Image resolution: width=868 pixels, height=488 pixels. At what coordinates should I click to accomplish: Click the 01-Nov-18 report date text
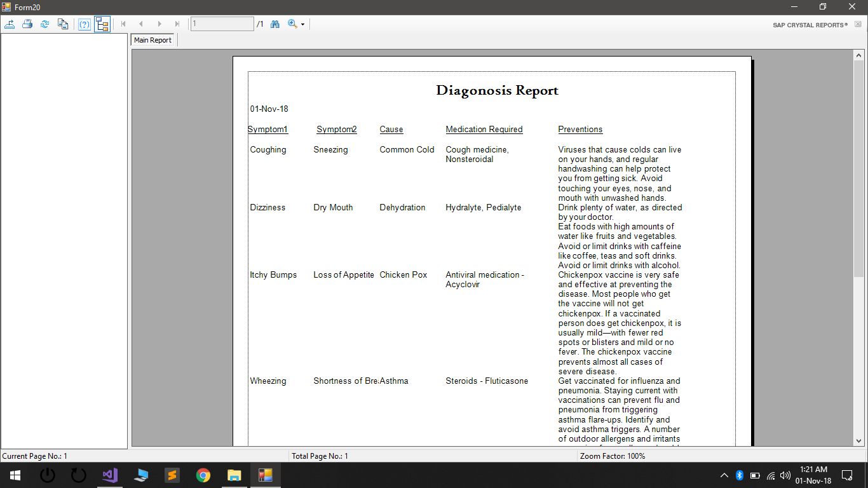pos(269,109)
